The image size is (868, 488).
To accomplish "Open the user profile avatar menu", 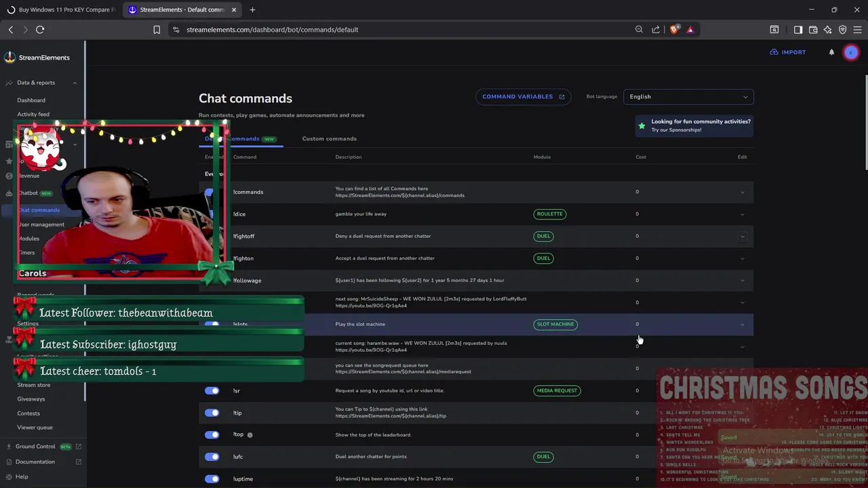I will pos(851,52).
